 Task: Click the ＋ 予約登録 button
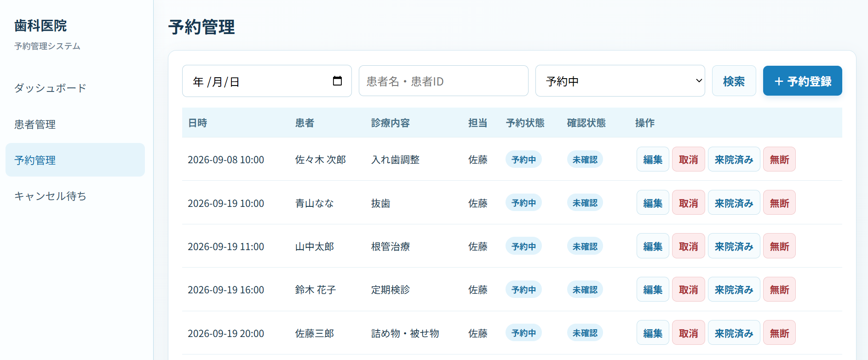click(x=802, y=81)
